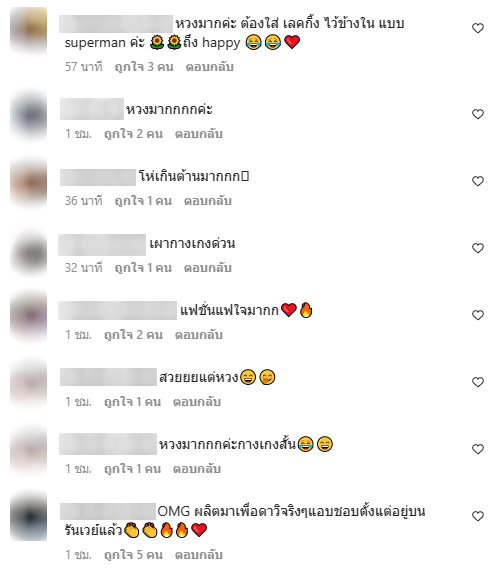Tap heart next to เผากางเกงด่วน comment
The height and width of the screenshot is (570, 497).
(478, 248)
